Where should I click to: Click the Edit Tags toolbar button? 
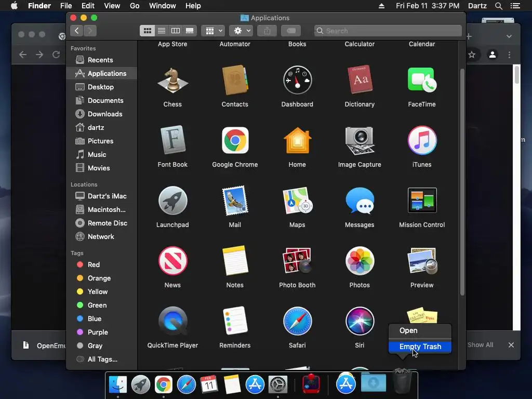pyautogui.click(x=291, y=31)
